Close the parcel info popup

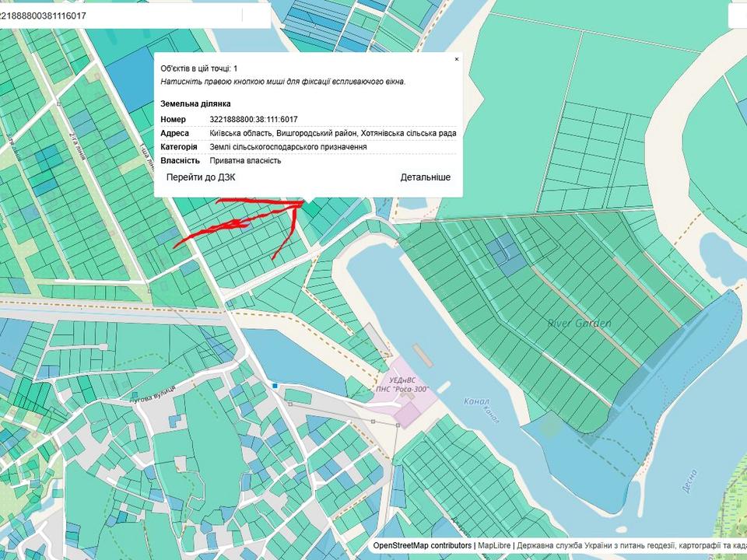coord(457,59)
